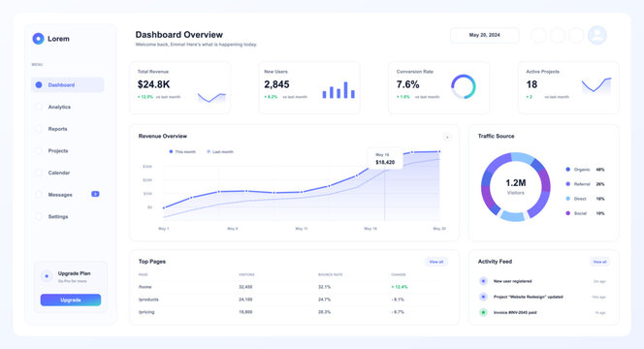Click the Upgrade Plan card icon

pos(47,276)
